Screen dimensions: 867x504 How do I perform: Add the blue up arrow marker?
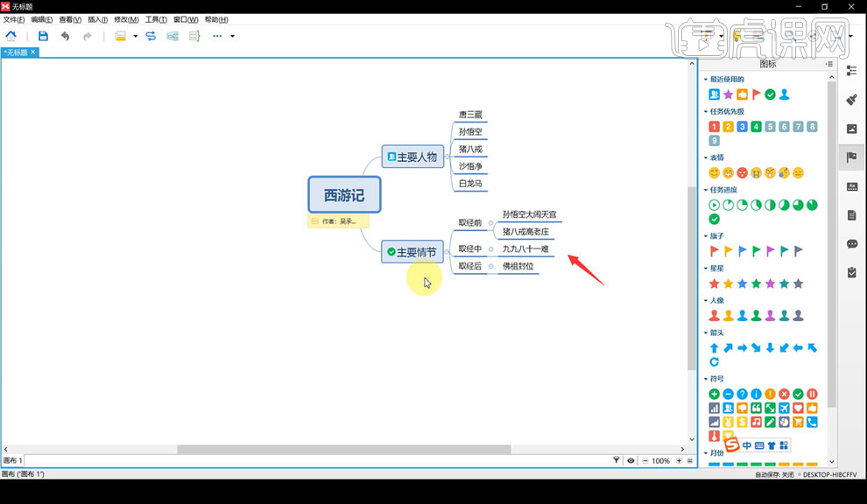(715, 348)
